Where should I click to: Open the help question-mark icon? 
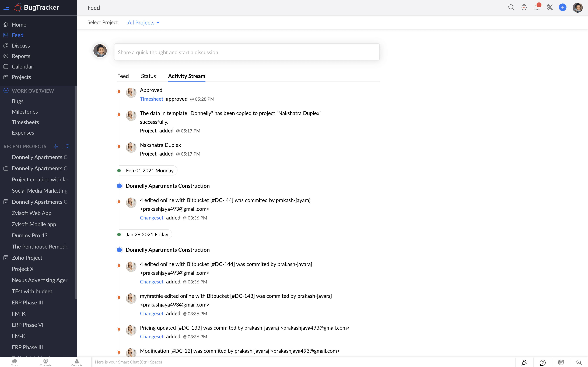[542, 363]
